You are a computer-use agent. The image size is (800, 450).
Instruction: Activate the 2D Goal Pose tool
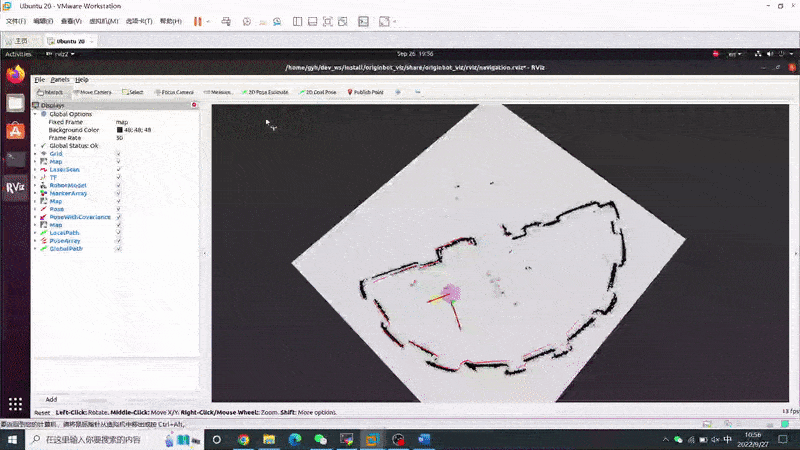tap(320, 92)
